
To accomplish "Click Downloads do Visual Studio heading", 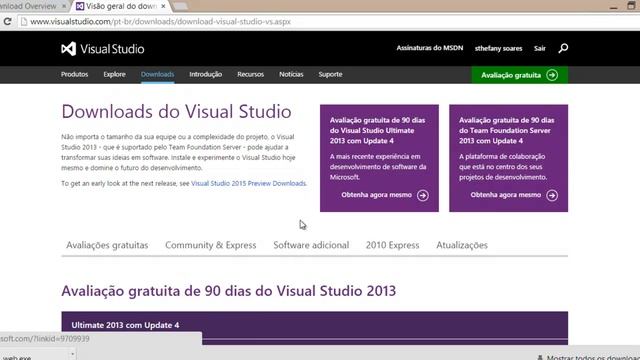I will coord(176,111).
